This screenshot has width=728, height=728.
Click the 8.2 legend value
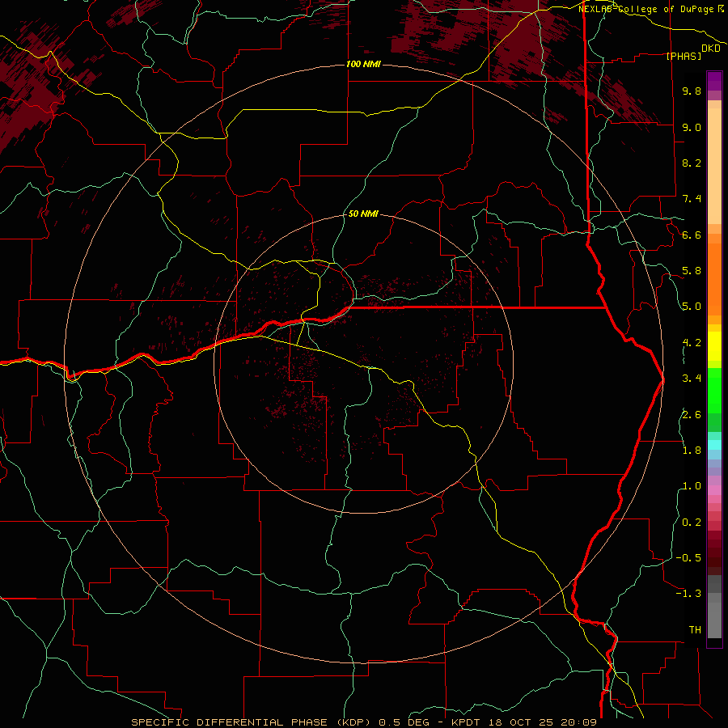pyautogui.click(x=692, y=163)
